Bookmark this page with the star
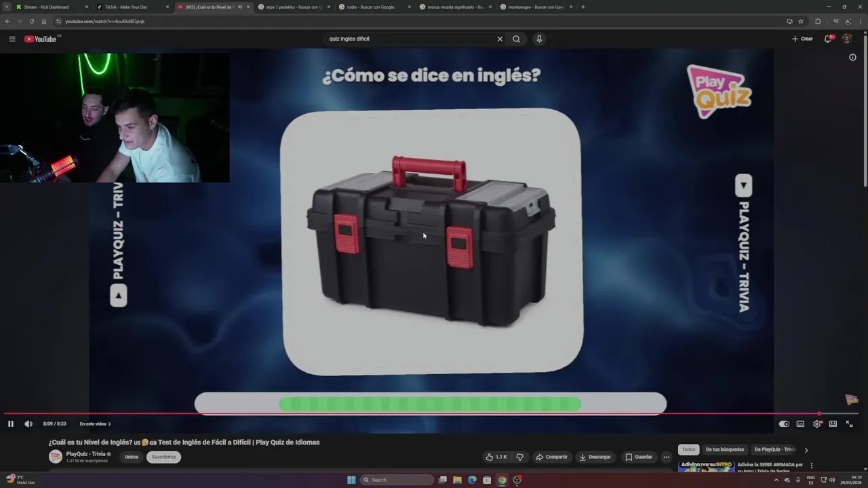 click(x=800, y=21)
